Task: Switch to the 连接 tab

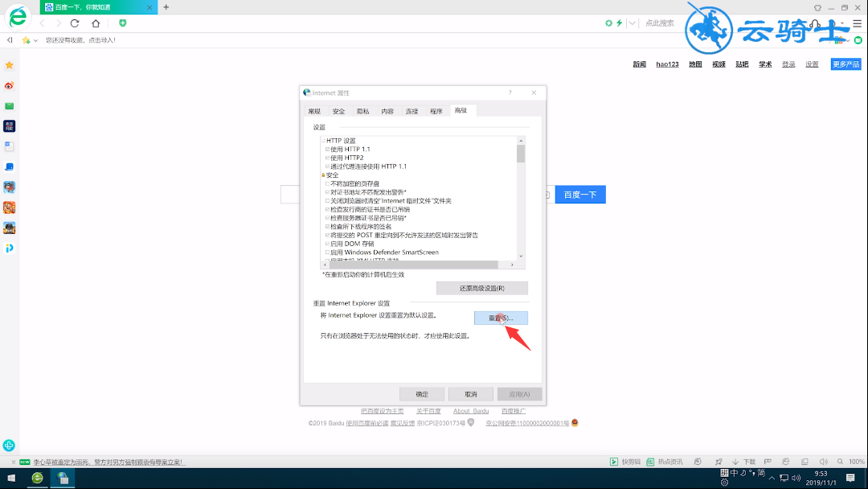Action: (x=411, y=111)
